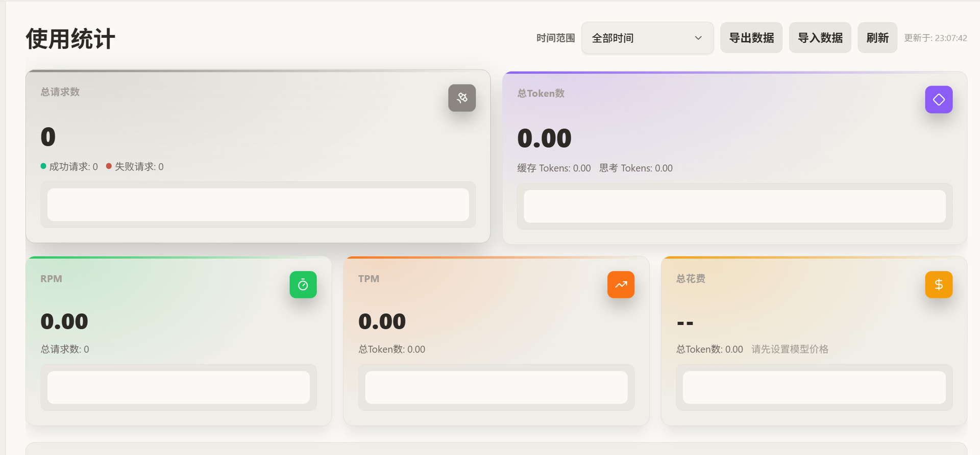Click the orange trend arrow icon on TPM card
The image size is (980, 455).
coord(621,285)
